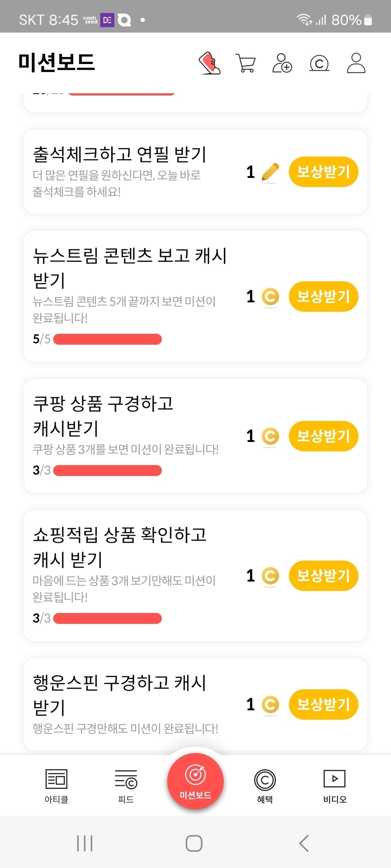Claim reward for 뉴스트림 콘텐츠 mission
Image resolution: width=391 pixels, height=868 pixels.
click(323, 297)
